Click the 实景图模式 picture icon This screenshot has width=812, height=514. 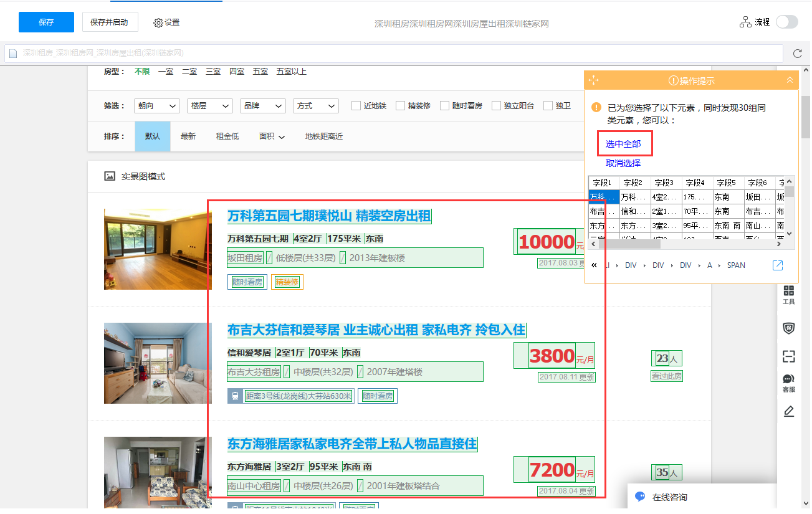coord(110,176)
